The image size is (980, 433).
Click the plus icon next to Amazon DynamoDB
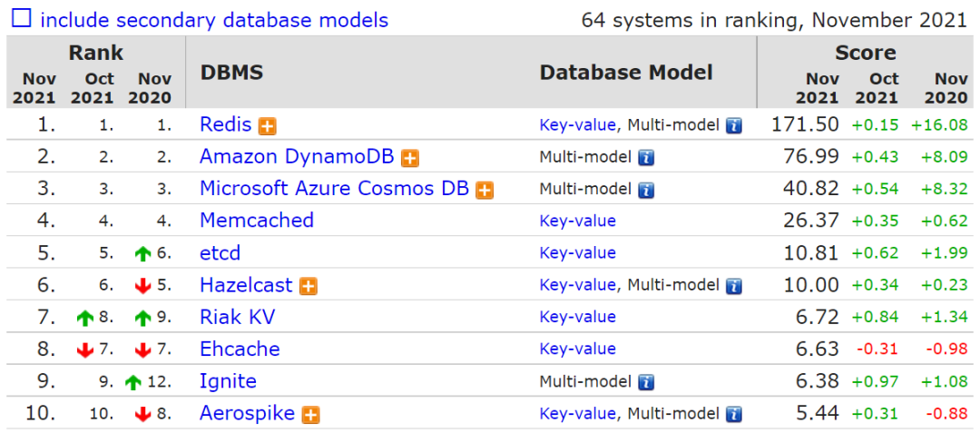click(x=410, y=158)
